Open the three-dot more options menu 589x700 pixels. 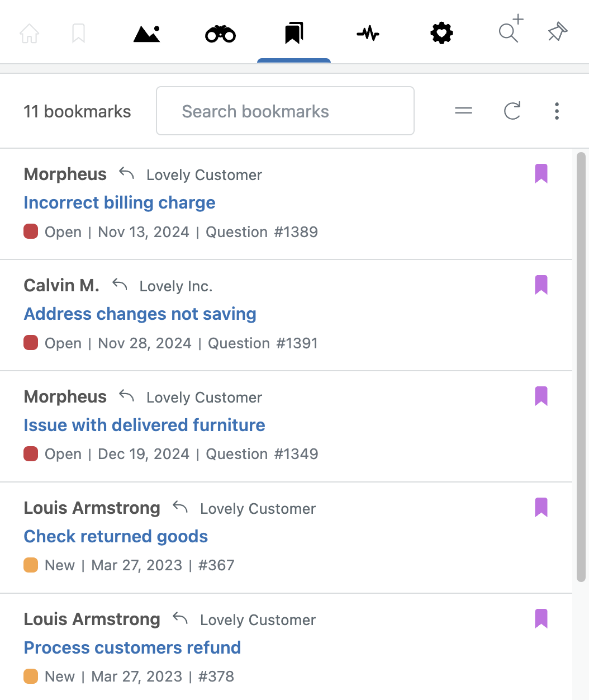[x=557, y=111]
